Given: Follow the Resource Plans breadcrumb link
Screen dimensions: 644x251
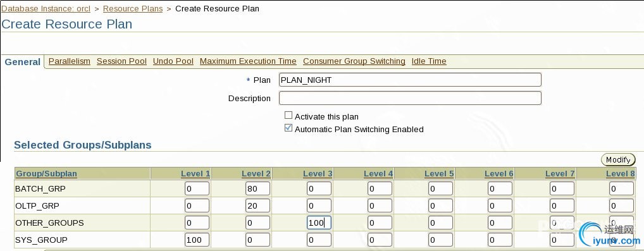Looking at the screenshot, I should click(x=133, y=9).
